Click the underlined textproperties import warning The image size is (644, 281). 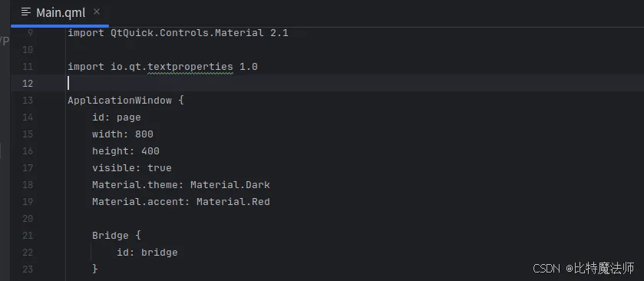point(190,67)
